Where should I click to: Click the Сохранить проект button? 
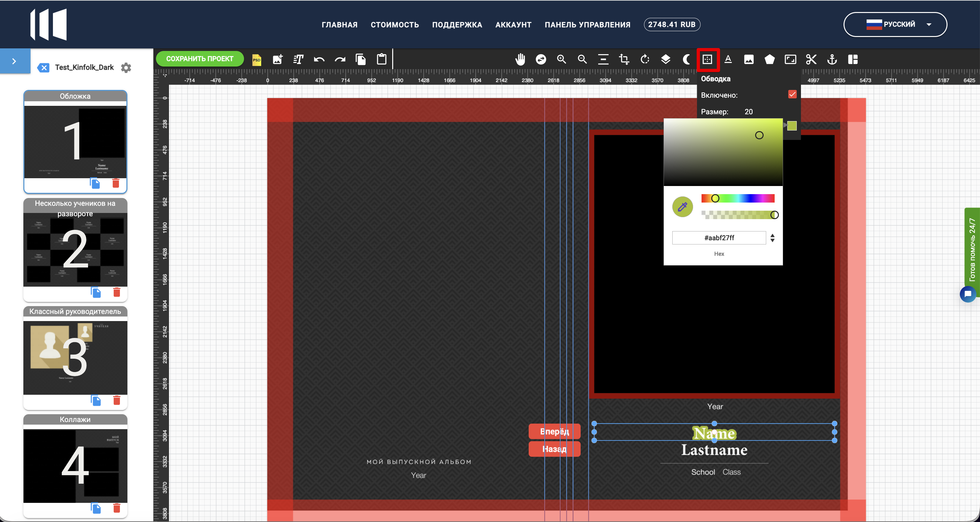click(x=200, y=59)
